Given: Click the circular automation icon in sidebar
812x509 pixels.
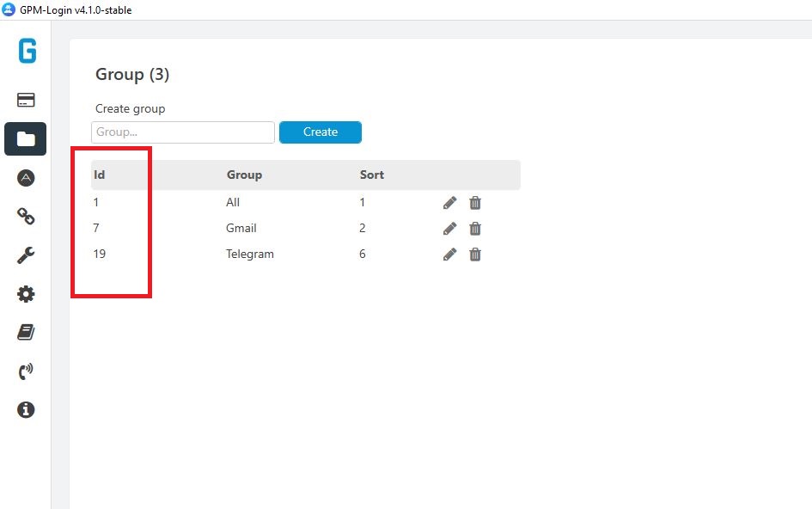Looking at the screenshot, I should 26,178.
